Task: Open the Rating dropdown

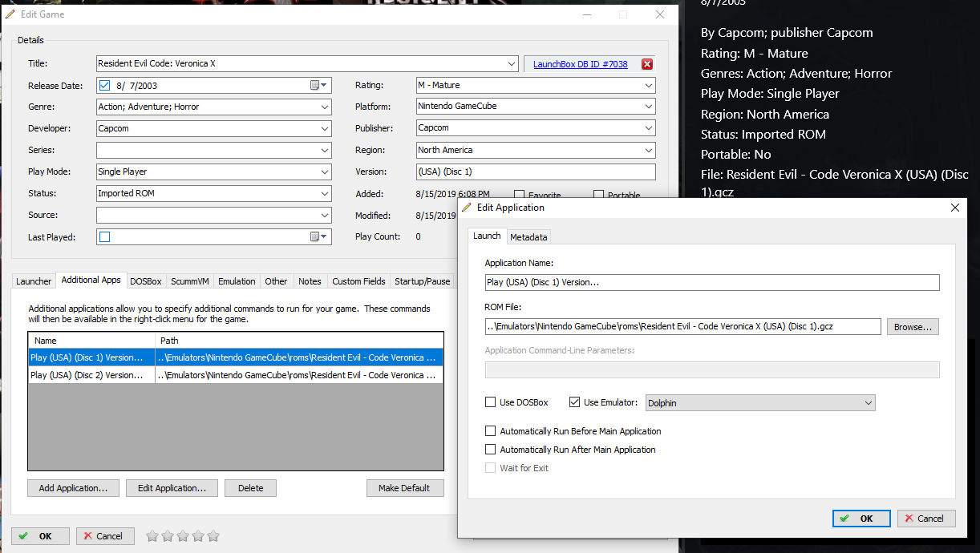Action: pos(648,85)
